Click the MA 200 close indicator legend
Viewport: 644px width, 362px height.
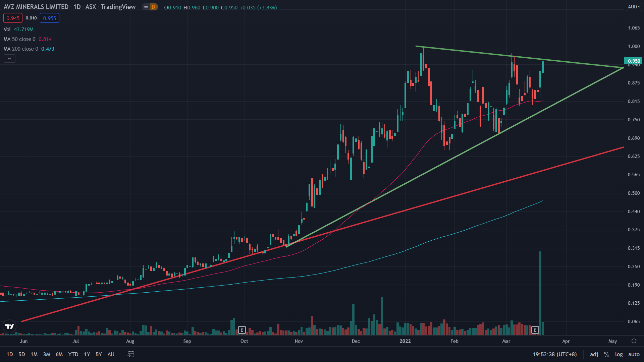pos(29,49)
